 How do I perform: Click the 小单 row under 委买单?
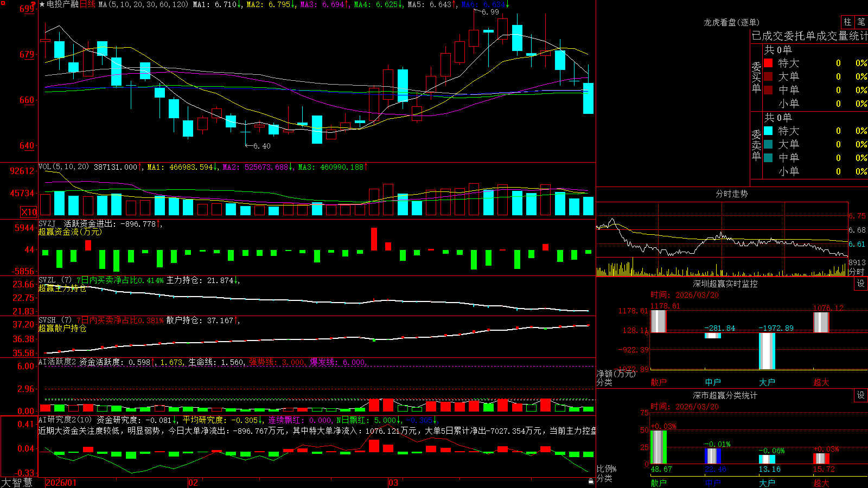coord(815,104)
